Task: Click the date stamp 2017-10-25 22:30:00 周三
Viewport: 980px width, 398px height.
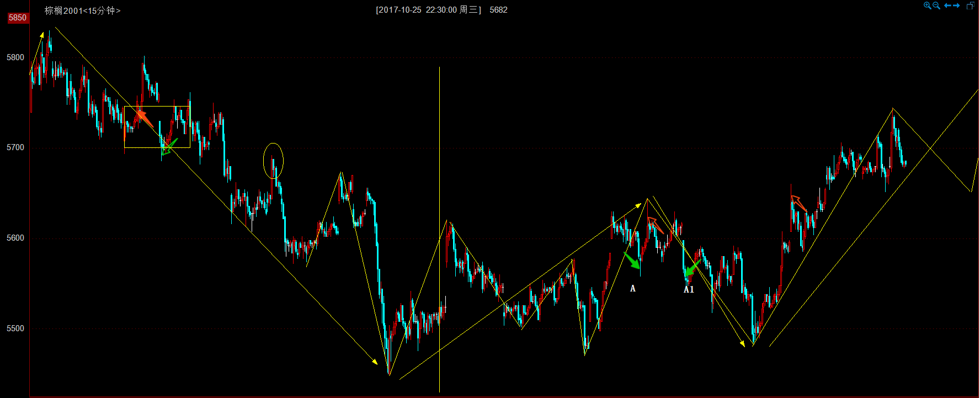Action: coord(428,10)
